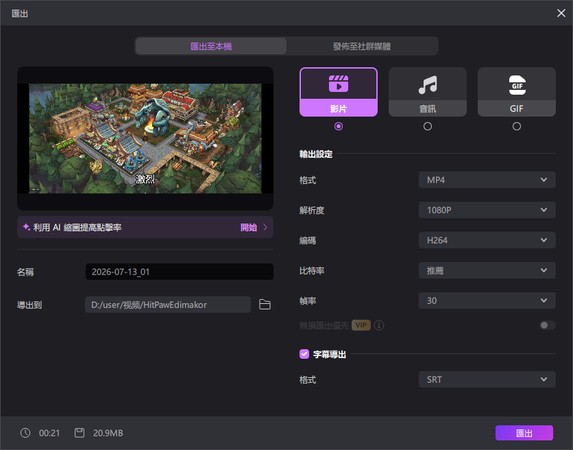Click the 導出到 path field
573x450 pixels.
168,305
